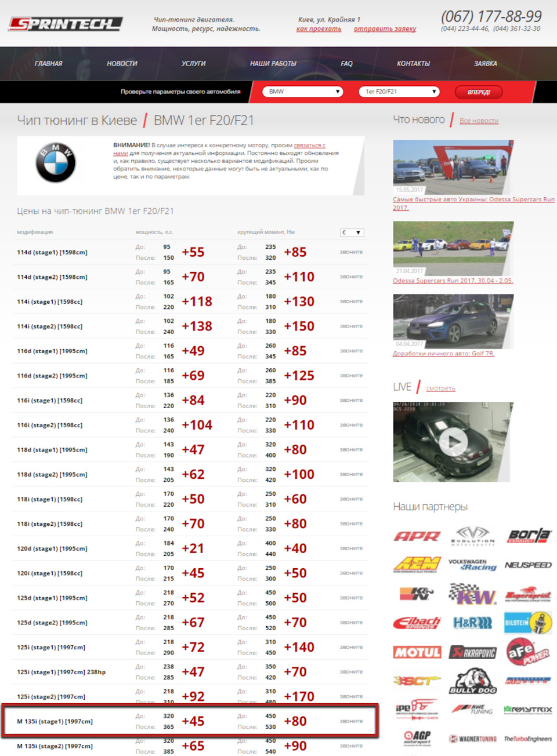This screenshot has width=557, height=756.
Task: Open 'Доработки личного авто: Golf 7R' link
Action: point(444,353)
